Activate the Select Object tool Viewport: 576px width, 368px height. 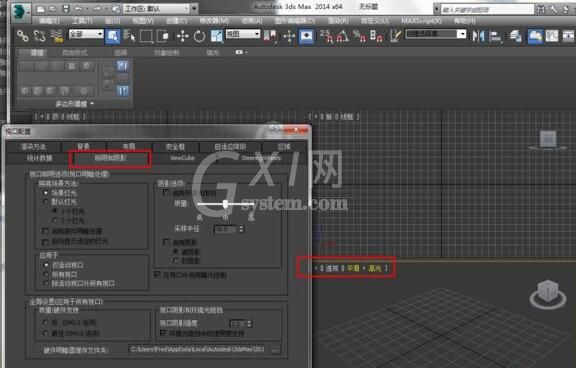click(113, 36)
